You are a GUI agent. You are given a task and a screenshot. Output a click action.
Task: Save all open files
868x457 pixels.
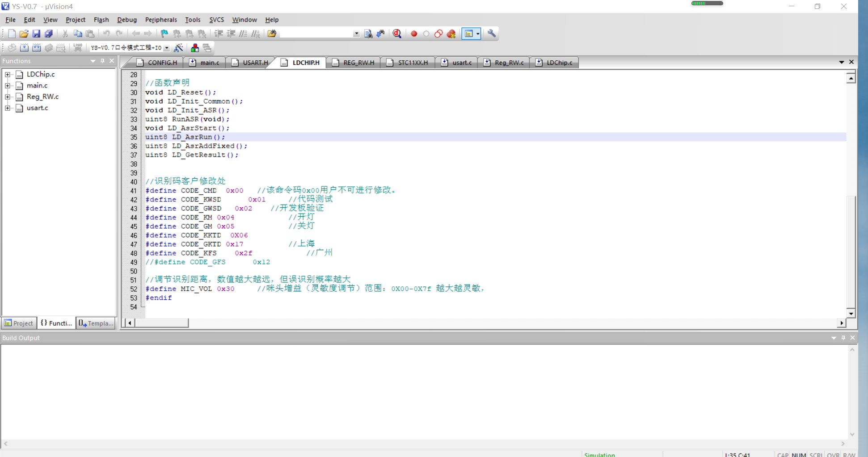[49, 34]
